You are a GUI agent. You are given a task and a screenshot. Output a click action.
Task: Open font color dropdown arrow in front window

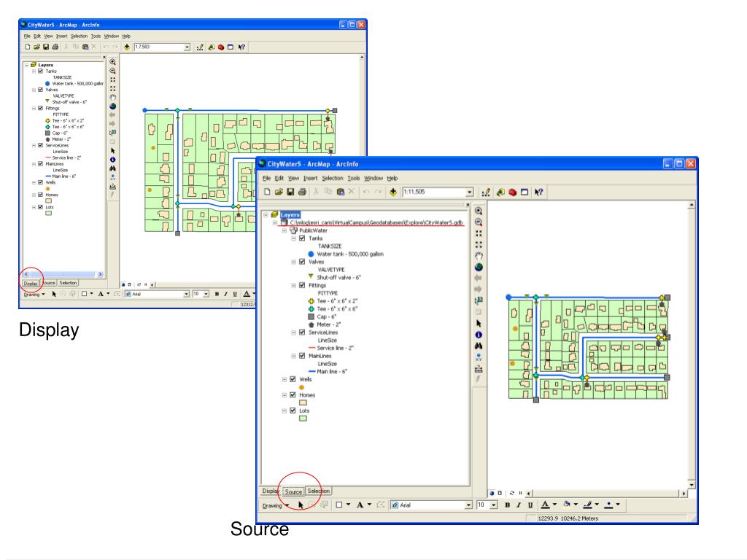(x=554, y=505)
